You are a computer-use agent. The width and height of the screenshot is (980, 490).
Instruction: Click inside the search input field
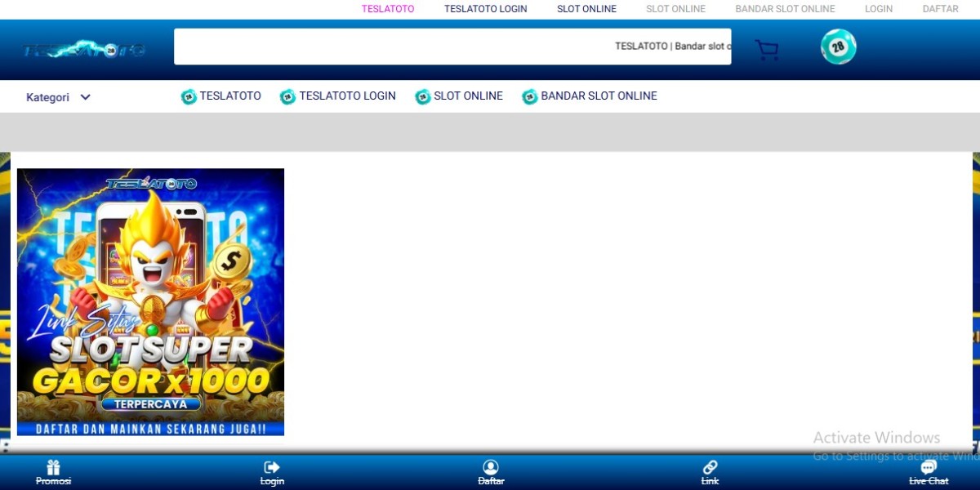[452, 47]
